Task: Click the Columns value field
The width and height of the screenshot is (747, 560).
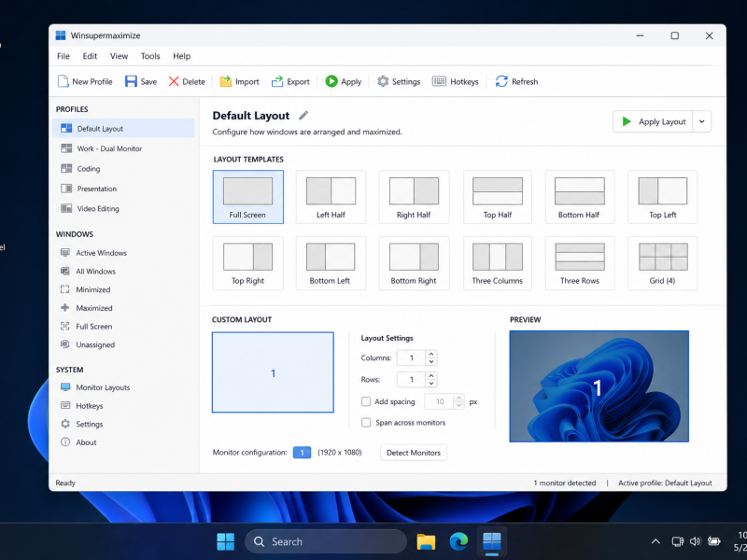Action: (412, 357)
